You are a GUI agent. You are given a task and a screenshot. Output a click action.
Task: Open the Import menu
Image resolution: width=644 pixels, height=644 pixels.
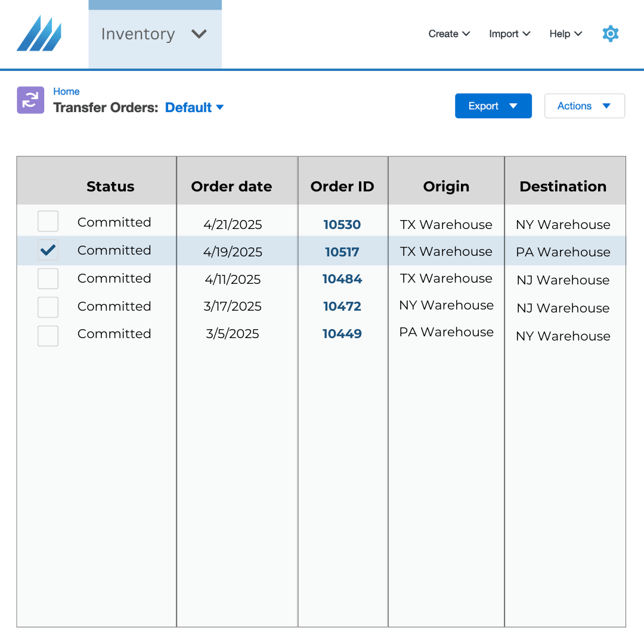[509, 34]
